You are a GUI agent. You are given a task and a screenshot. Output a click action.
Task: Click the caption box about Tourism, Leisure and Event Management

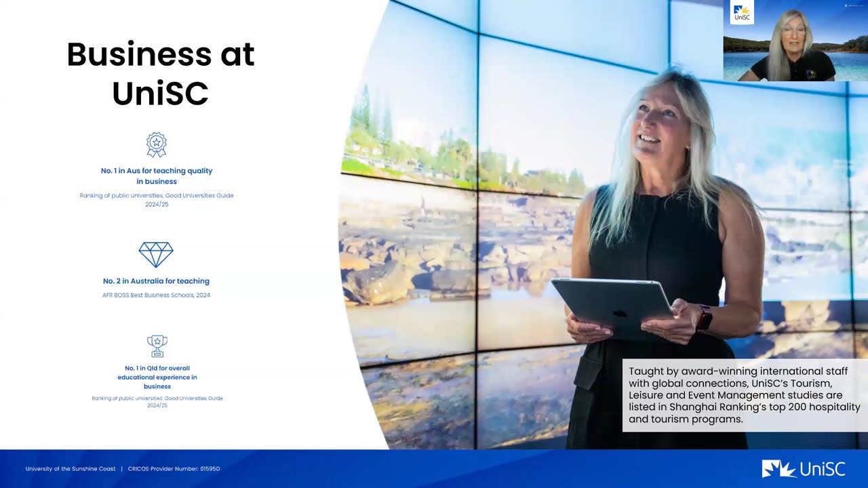pyautogui.click(x=745, y=395)
